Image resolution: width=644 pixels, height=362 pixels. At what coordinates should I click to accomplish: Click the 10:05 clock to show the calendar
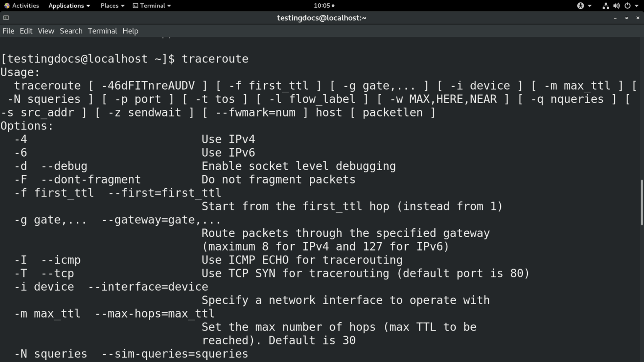(324, 5)
